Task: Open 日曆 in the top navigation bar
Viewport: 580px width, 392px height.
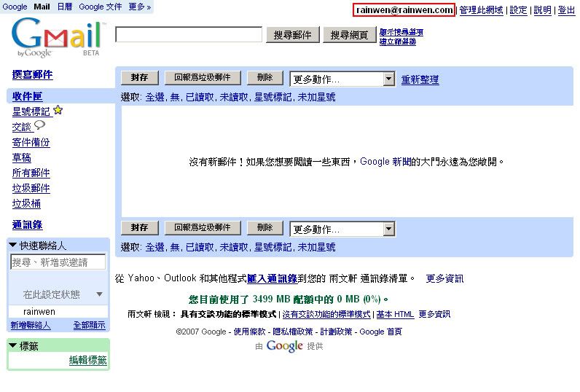Action: tap(64, 7)
